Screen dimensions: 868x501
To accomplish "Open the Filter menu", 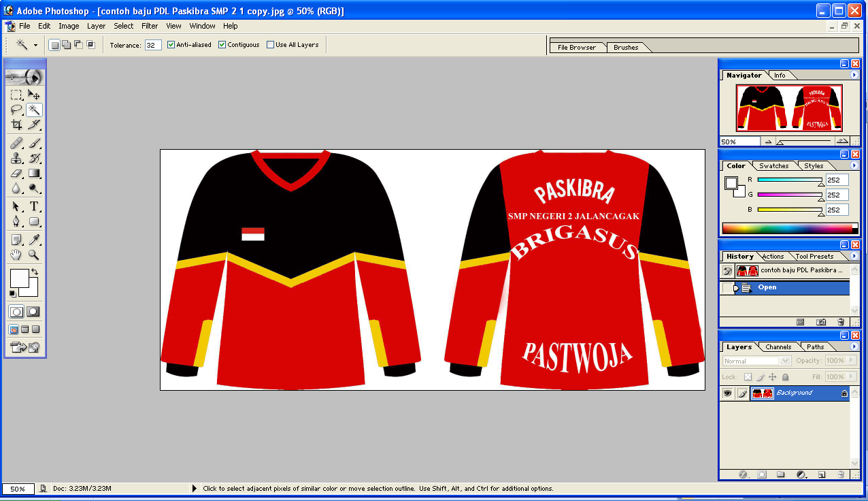I will pos(150,26).
